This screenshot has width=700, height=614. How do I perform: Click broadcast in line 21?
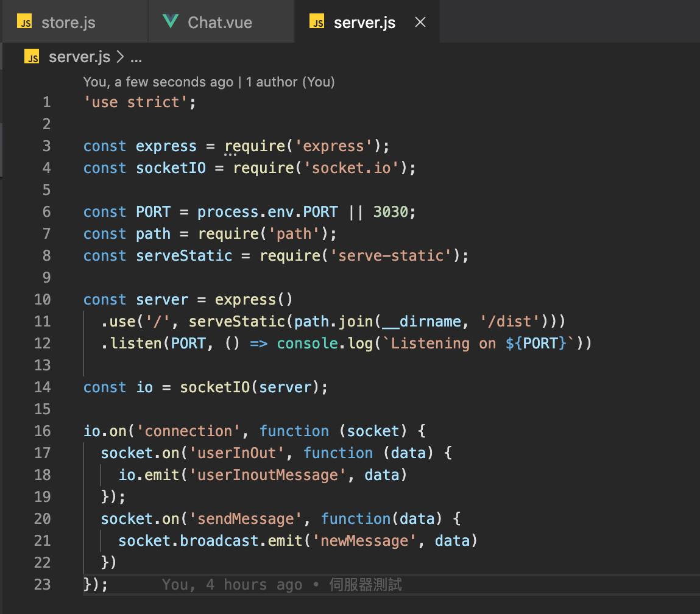click(219, 541)
